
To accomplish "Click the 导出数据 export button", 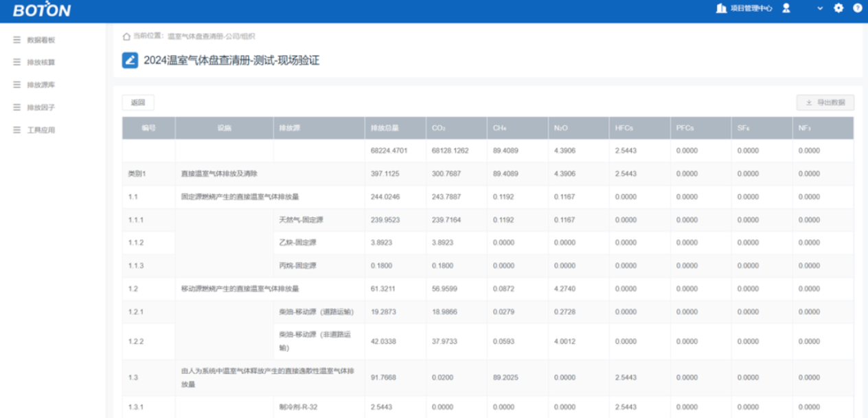I will coord(825,102).
